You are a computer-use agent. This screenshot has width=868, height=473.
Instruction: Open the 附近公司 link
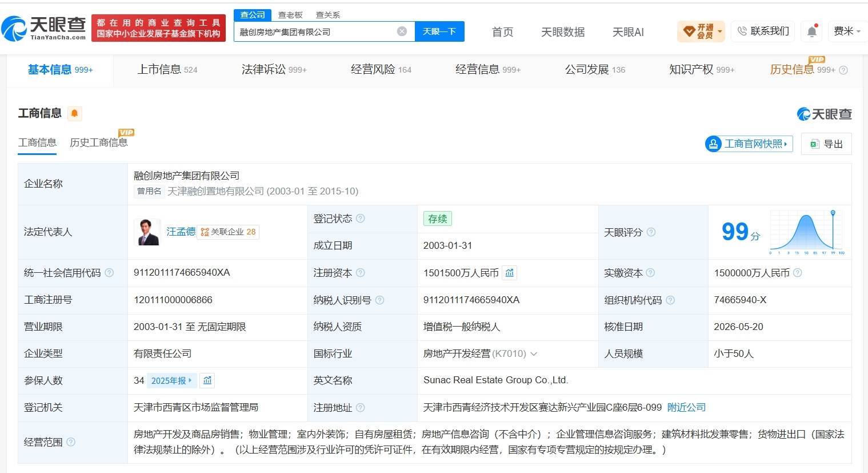(686, 407)
